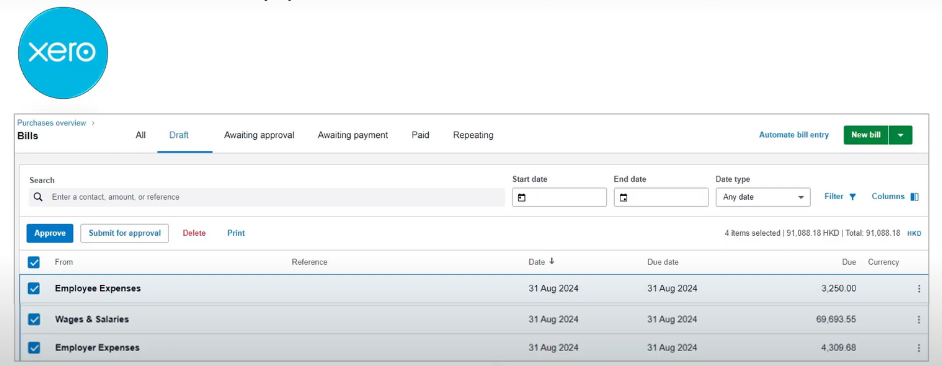Click the Filter funnel icon
The width and height of the screenshot is (942, 366).
(x=852, y=197)
